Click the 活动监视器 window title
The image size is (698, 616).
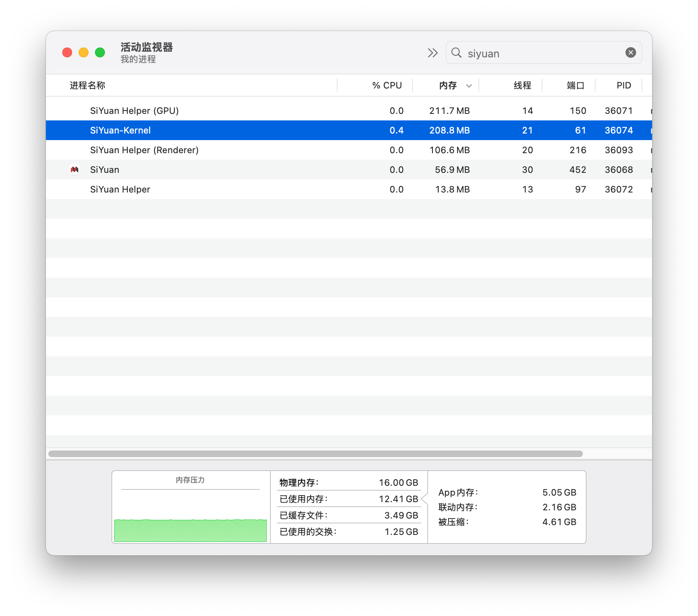tap(147, 47)
